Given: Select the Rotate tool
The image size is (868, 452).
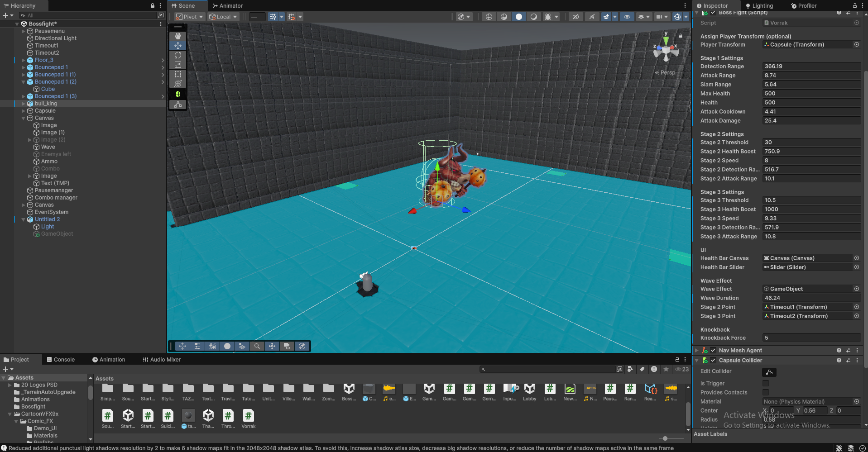Looking at the screenshot, I should [178, 55].
